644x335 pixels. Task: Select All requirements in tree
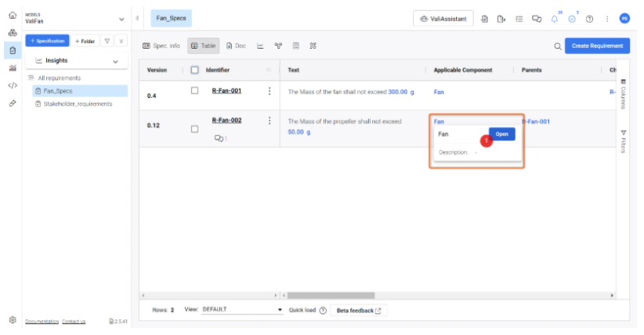pos(59,78)
